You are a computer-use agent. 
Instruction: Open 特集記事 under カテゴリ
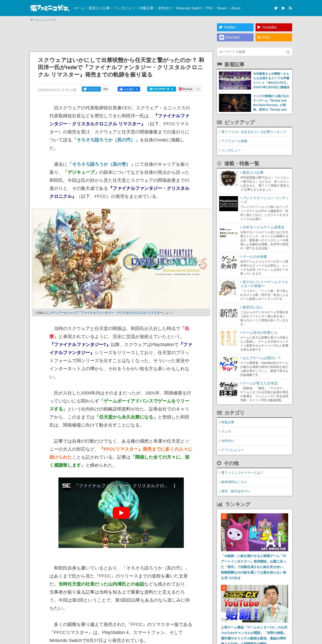click(x=227, y=422)
